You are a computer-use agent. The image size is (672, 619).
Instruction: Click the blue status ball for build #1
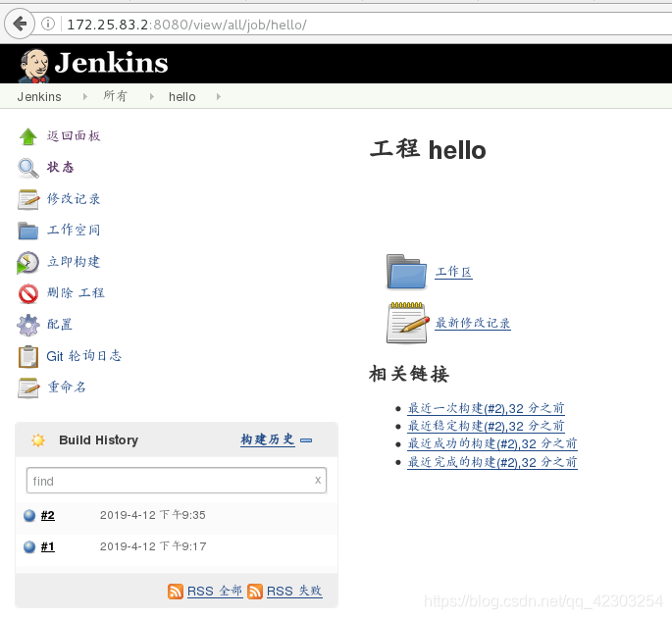click(x=29, y=547)
